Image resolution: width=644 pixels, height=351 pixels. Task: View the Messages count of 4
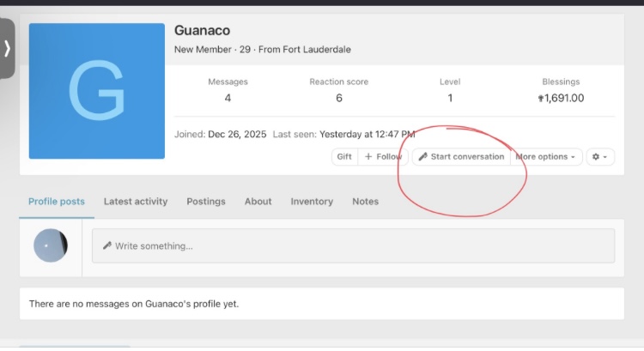[x=228, y=98]
